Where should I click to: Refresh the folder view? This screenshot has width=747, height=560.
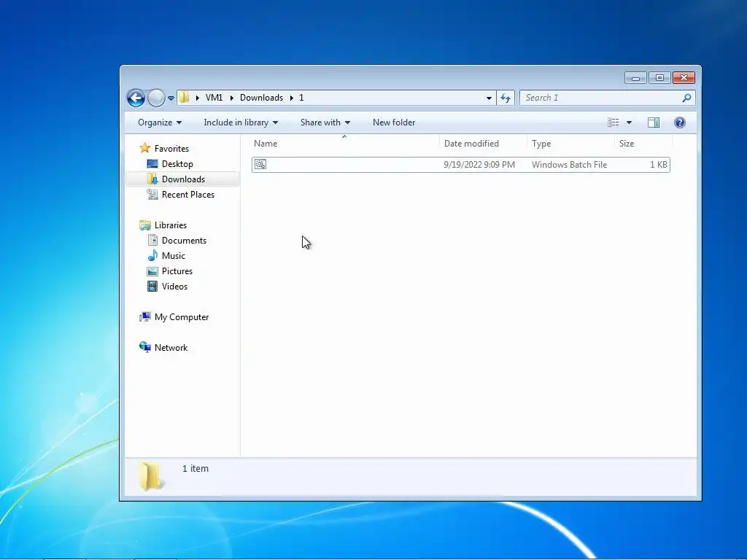[x=506, y=98]
